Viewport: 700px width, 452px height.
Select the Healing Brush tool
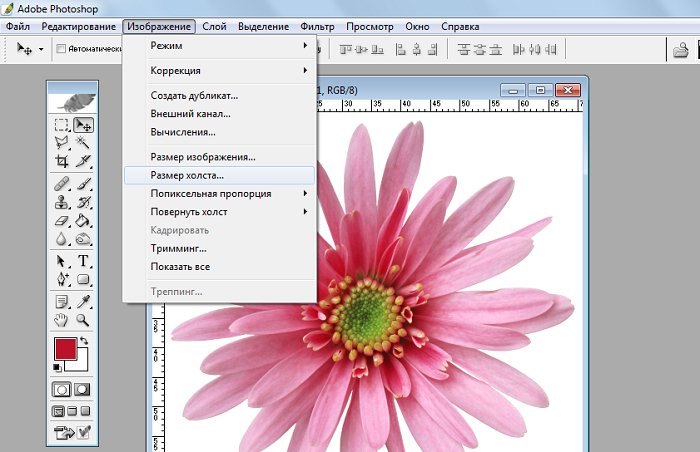(62, 184)
